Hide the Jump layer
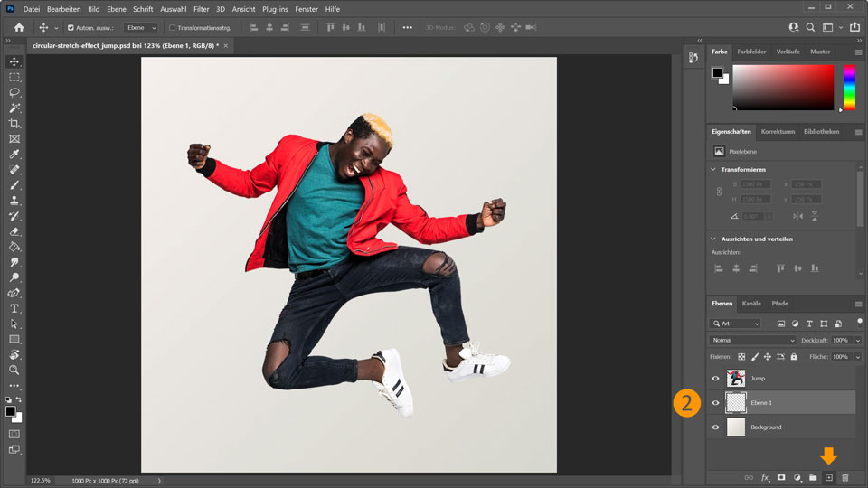The image size is (868, 488). 715,379
